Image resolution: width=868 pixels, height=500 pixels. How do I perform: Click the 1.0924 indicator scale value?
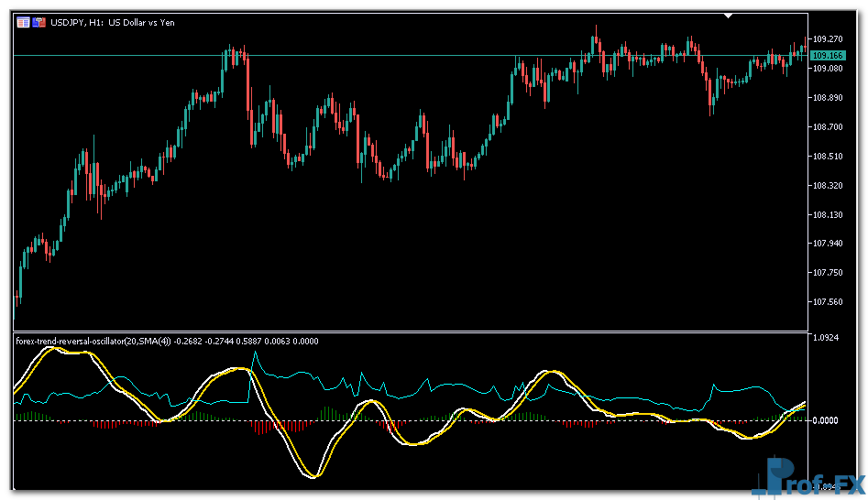tap(826, 339)
